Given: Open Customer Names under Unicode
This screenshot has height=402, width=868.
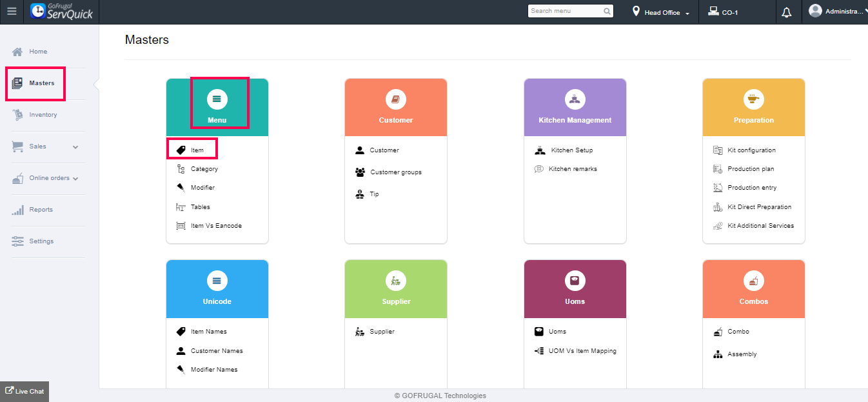Looking at the screenshot, I should pyautogui.click(x=217, y=351).
